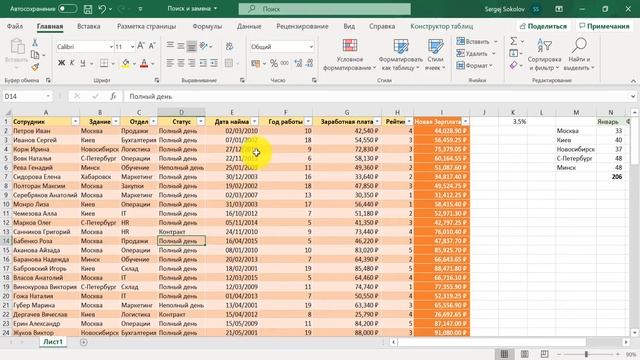
Task: Click the Borders icon
Action: click(x=104, y=63)
